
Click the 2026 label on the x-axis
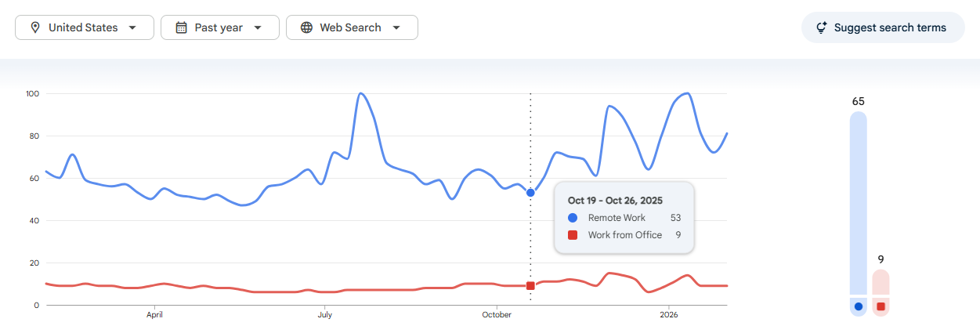pos(668,315)
